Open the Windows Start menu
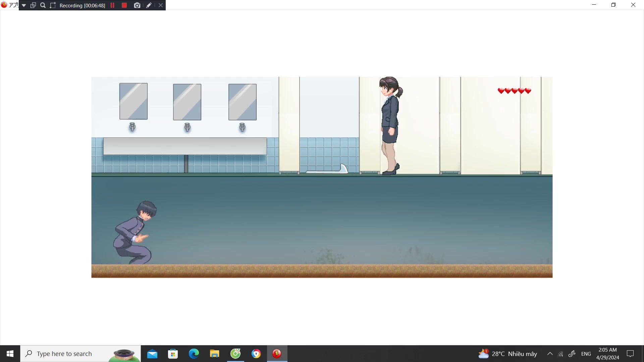The image size is (644, 362). (10, 354)
